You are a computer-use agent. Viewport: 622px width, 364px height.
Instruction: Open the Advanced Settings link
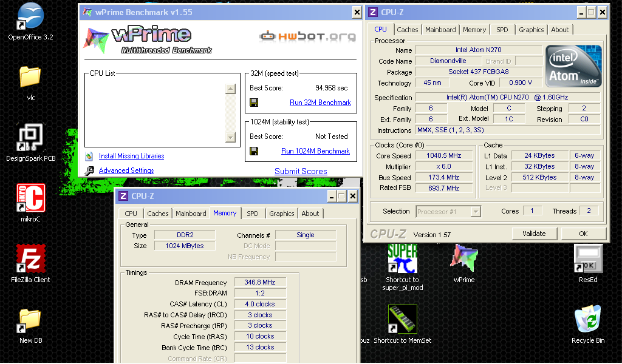point(126,170)
